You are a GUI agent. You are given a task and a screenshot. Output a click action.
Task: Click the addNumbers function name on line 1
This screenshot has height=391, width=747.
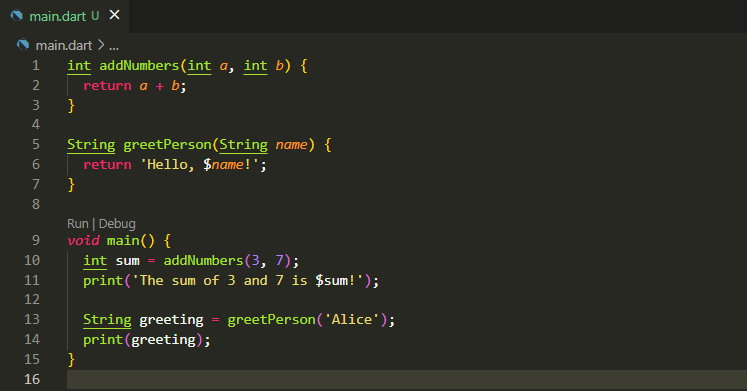pyautogui.click(x=139, y=65)
